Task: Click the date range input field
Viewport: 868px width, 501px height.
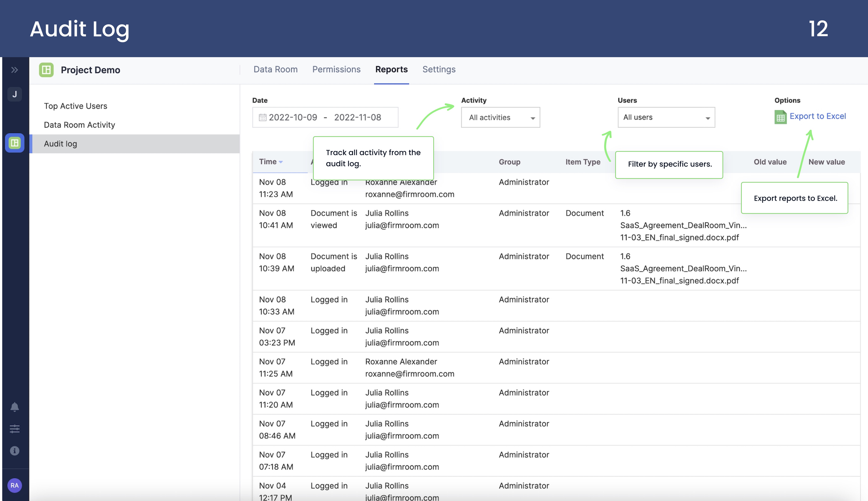Action: pos(325,117)
